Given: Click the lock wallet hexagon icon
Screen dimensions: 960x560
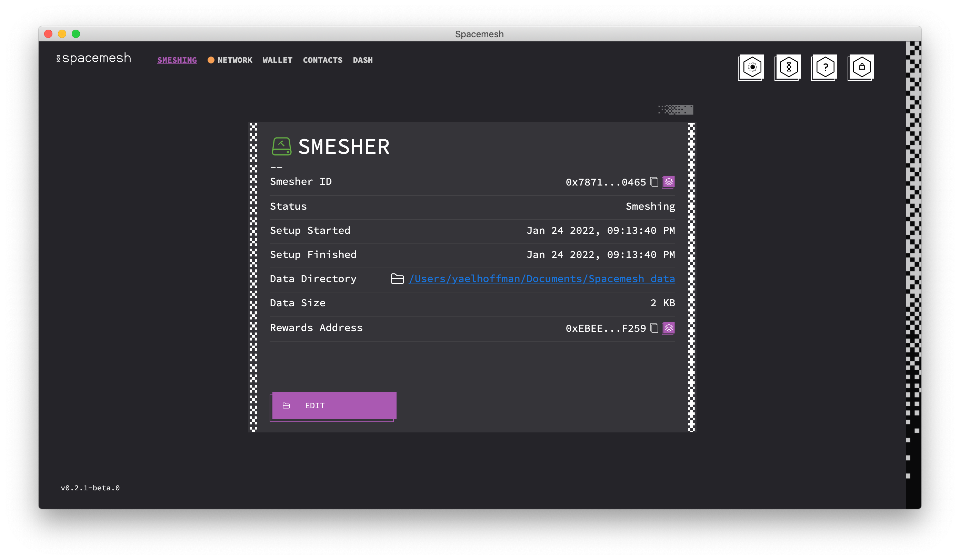Looking at the screenshot, I should [x=862, y=67].
